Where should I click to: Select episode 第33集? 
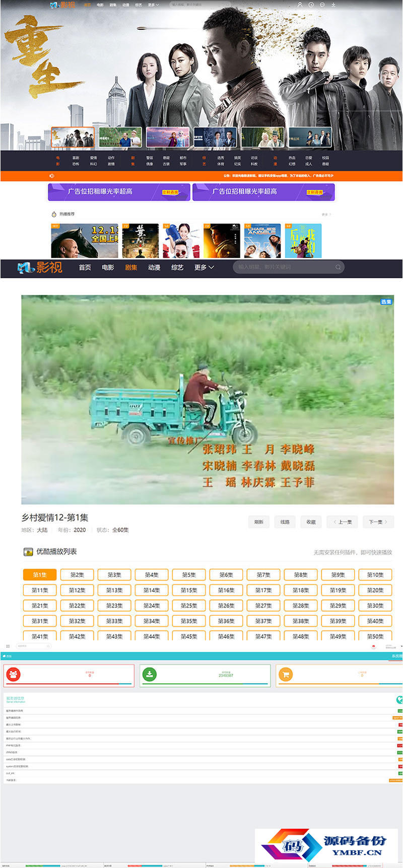114,621
